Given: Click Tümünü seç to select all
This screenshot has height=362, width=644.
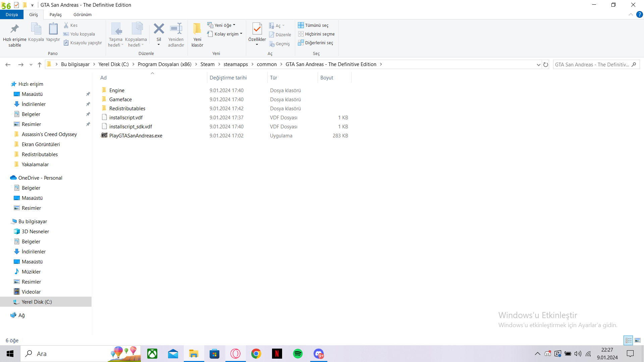Looking at the screenshot, I should click(313, 25).
